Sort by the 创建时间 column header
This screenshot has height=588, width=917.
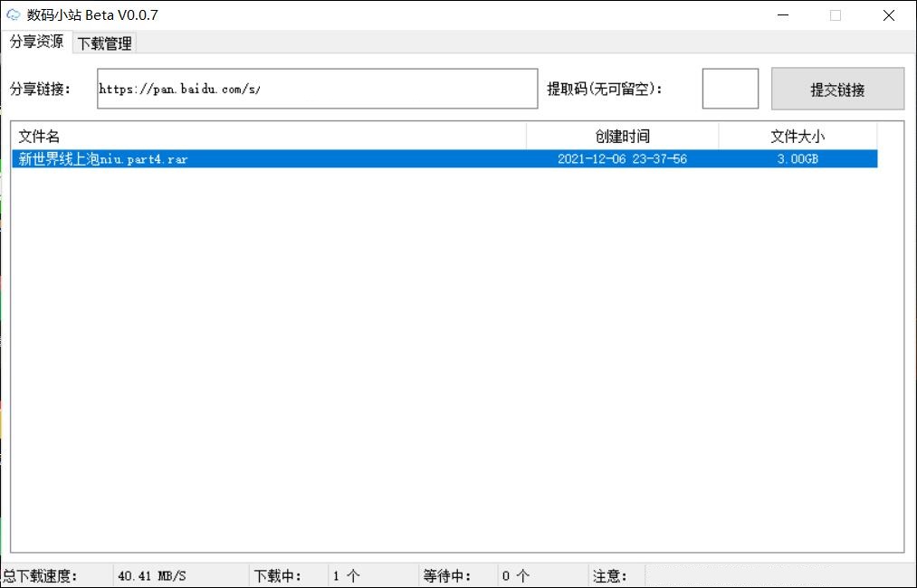pos(622,137)
